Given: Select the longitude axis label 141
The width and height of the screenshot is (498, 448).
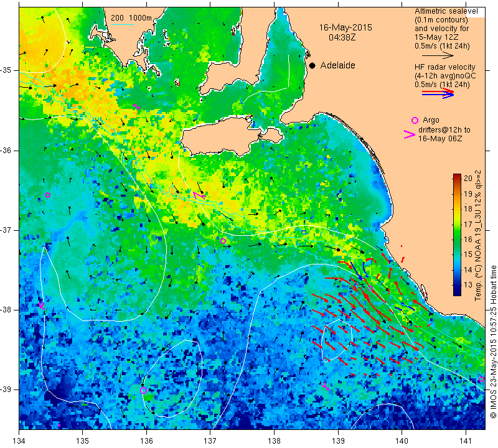Looking at the screenshot, I should (466, 441).
